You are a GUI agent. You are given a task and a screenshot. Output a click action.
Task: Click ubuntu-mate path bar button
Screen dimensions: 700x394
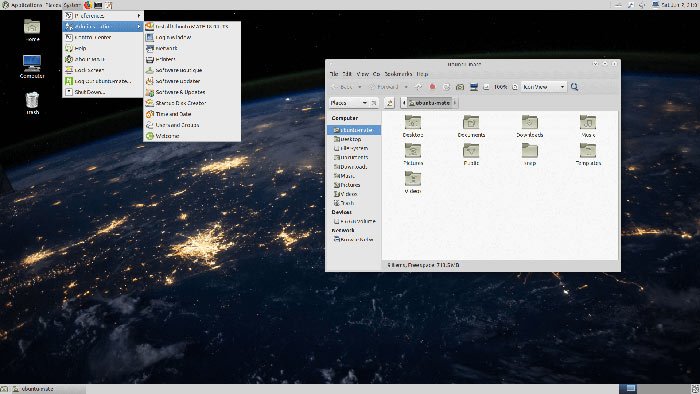429,103
